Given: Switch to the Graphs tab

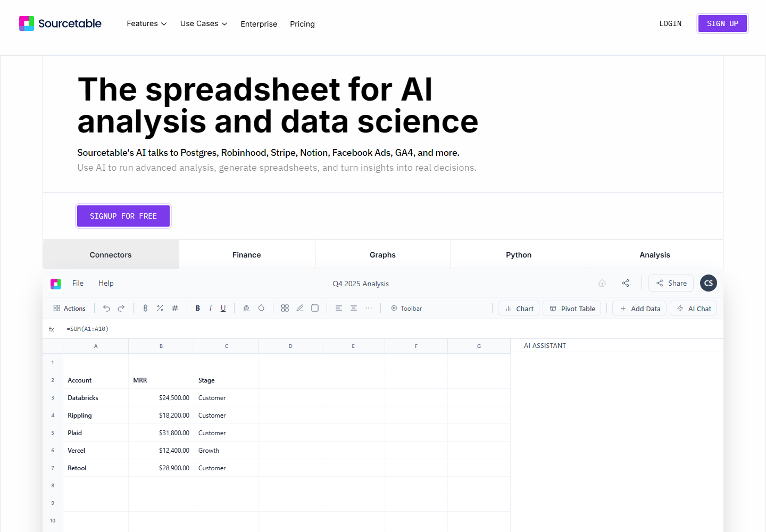Looking at the screenshot, I should pyautogui.click(x=383, y=255).
